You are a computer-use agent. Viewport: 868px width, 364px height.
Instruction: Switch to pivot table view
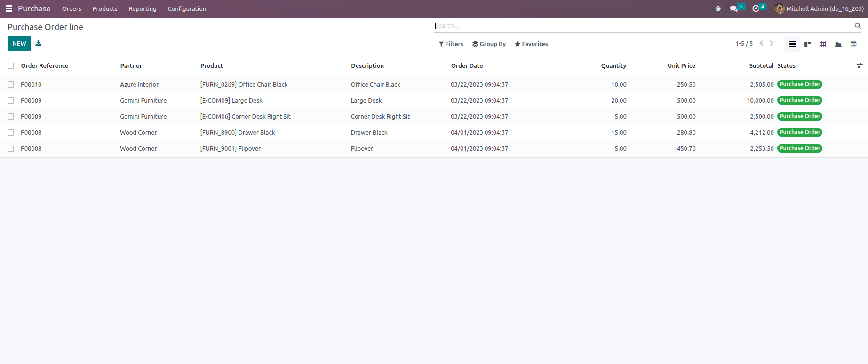click(x=822, y=44)
